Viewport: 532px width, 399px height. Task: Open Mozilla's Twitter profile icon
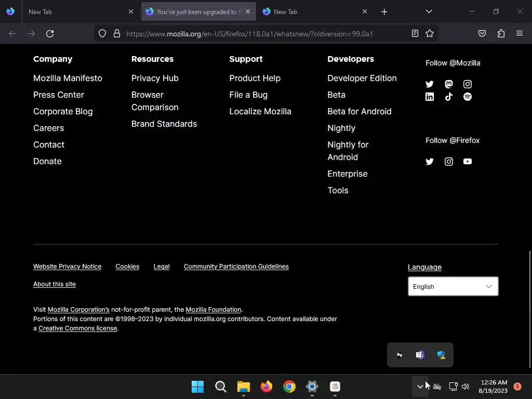tap(430, 84)
